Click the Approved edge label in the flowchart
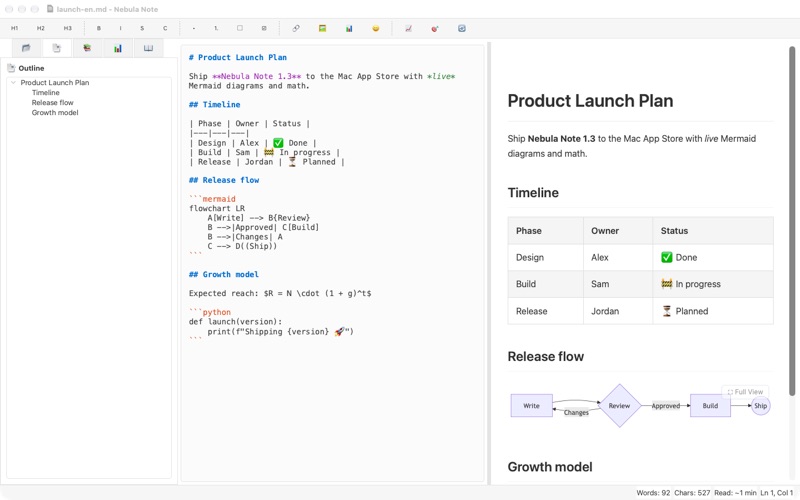This screenshot has height=500, width=800. coord(666,406)
